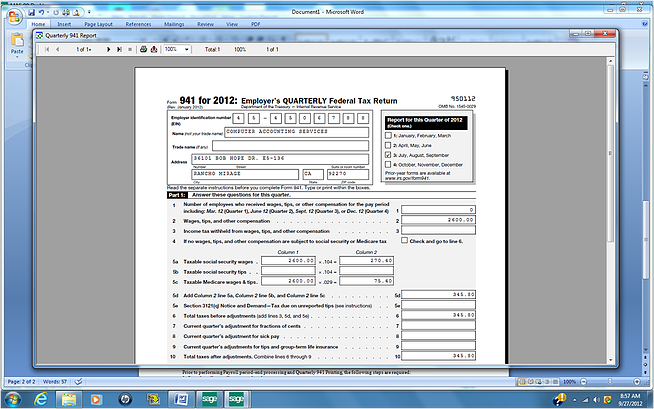
Task: Switch to Outline view
Action: click(x=547, y=381)
